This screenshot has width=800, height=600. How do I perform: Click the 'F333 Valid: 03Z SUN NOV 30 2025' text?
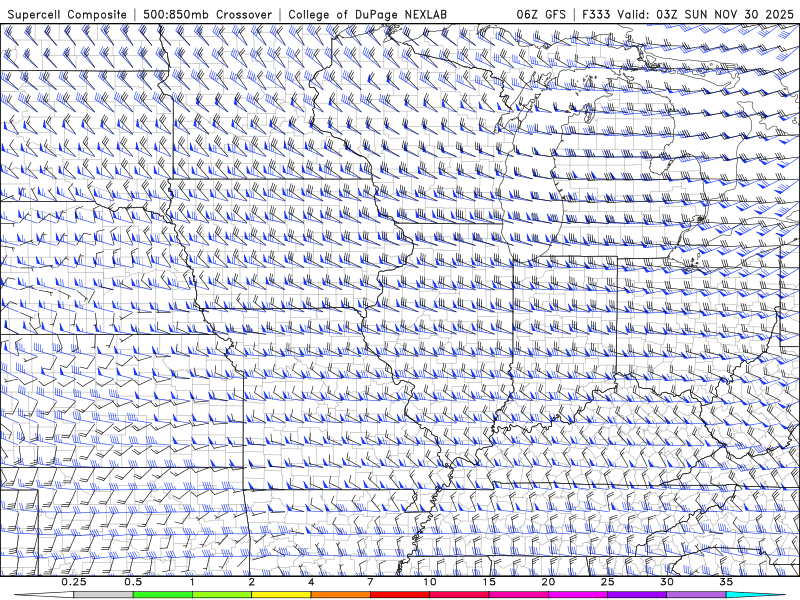coord(688,14)
